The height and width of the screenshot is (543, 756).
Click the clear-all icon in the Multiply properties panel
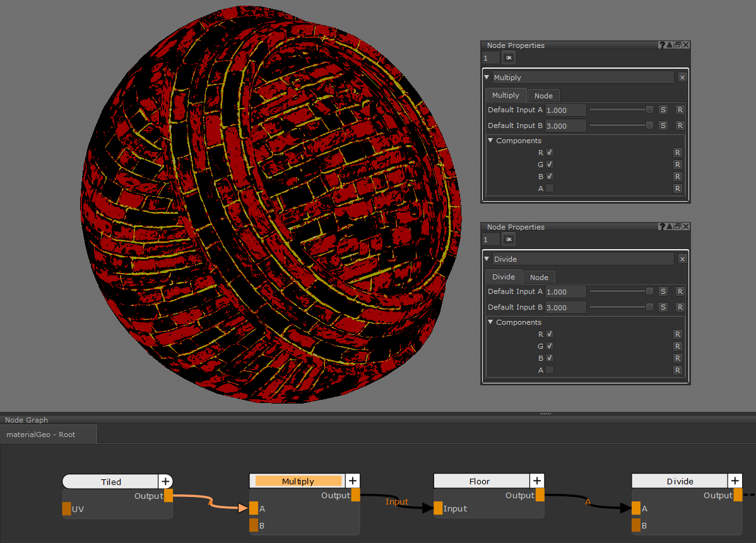(x=508, y=58)
